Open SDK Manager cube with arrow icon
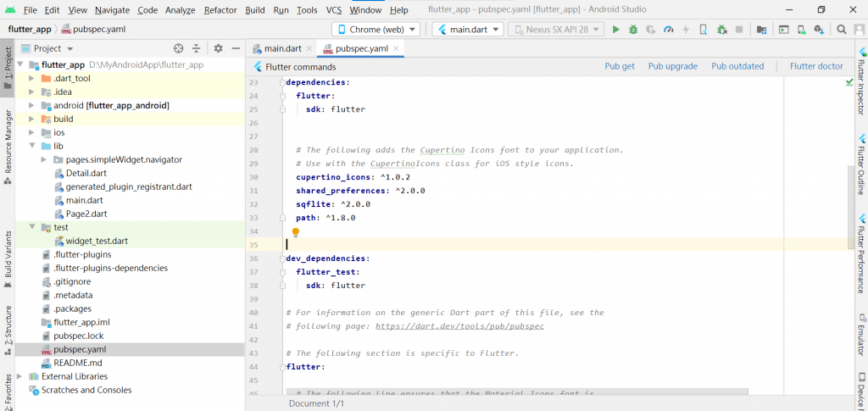 (819, 30)
